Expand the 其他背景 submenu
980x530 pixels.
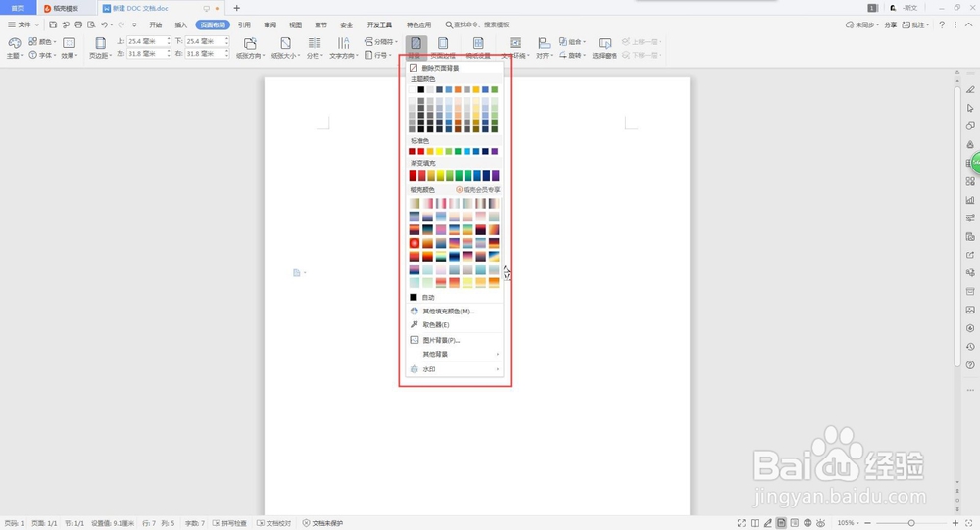coord(455,354)
